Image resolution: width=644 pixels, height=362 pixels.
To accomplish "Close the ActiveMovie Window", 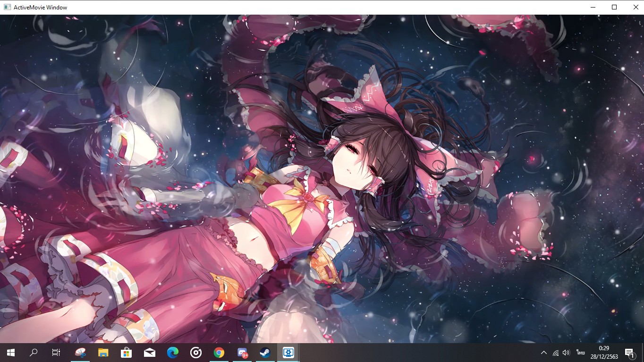I will point(636,7).
